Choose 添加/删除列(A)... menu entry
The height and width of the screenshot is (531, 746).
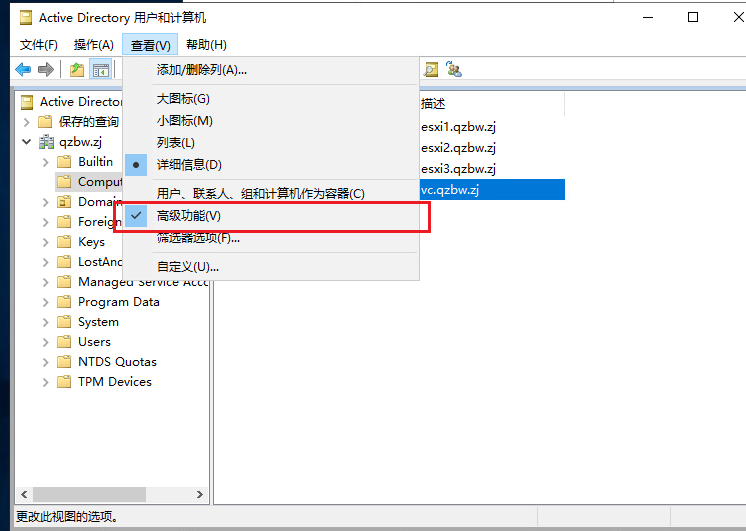tap(201, 70)
